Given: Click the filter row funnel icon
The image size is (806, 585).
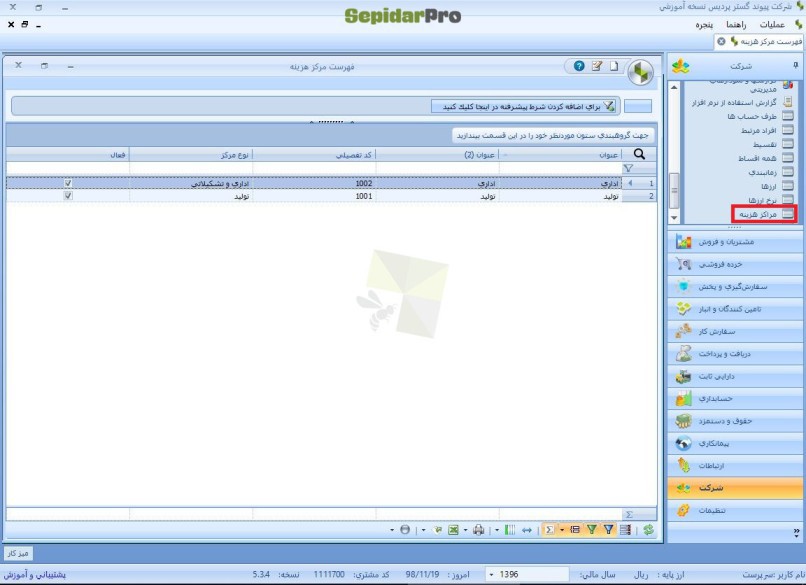Looking at the screenshot, I should 628,169.
